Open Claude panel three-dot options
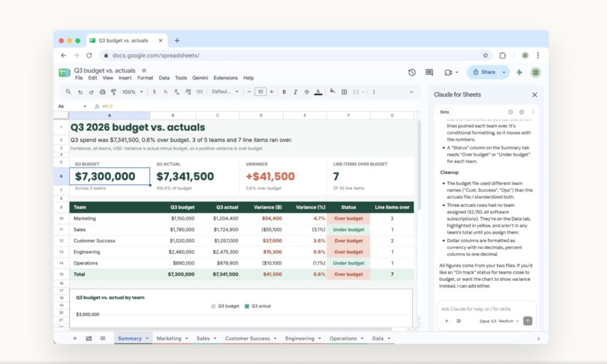The width and height of the screenshot is (607, 364). click(x=533, y=112)
